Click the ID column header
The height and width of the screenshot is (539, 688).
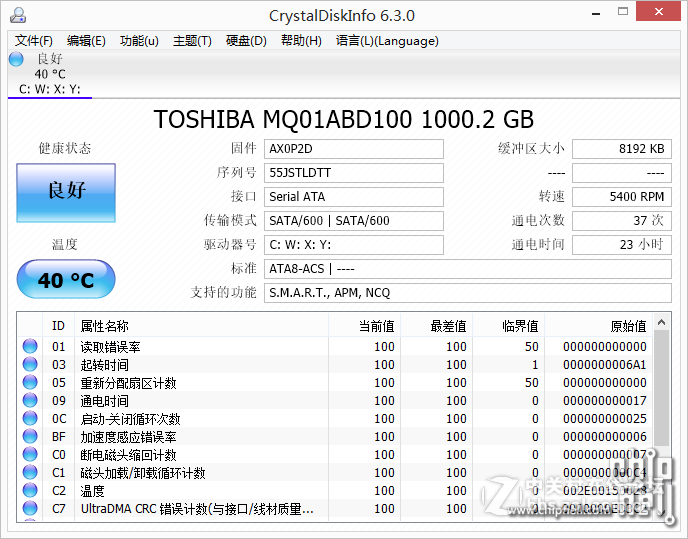(58, 326)
